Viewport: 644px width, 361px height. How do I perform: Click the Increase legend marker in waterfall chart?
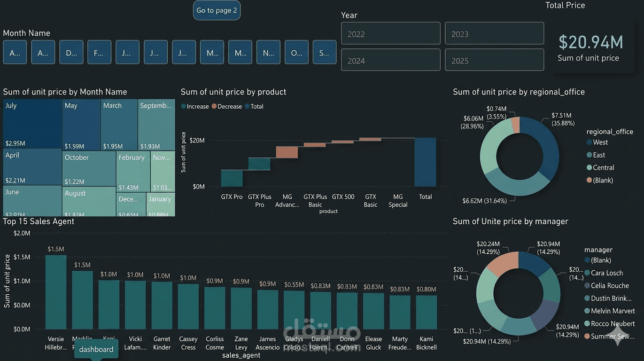pyautogui.click(x=184, y=107)
